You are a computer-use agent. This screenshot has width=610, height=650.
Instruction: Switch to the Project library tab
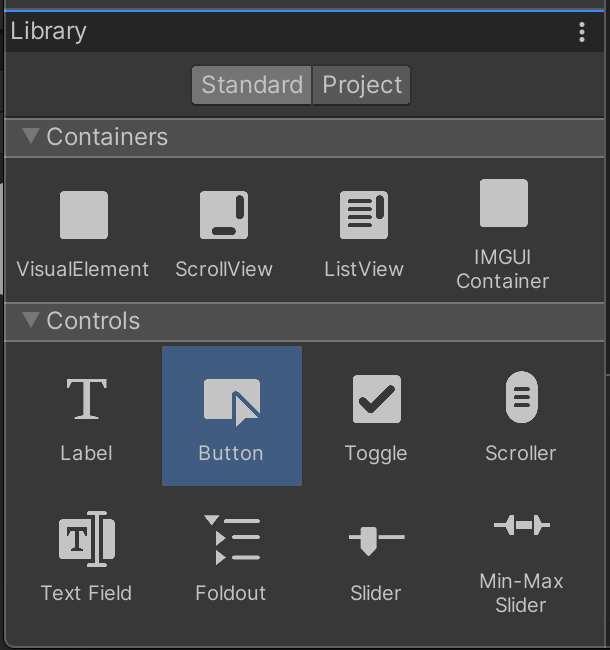(x=362, y=85)
